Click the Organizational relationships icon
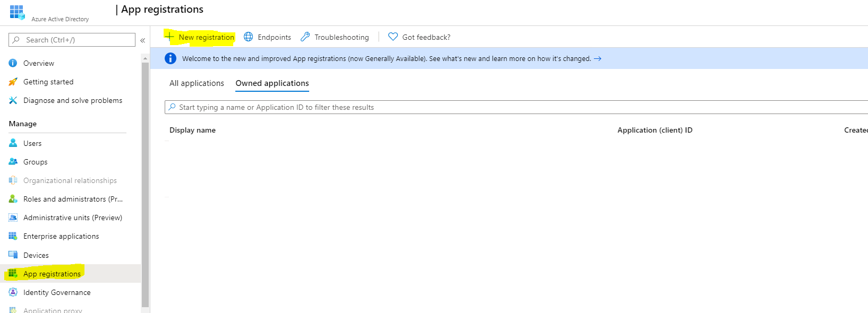This screenshot has height=313, width=868. tap(13, 180)
